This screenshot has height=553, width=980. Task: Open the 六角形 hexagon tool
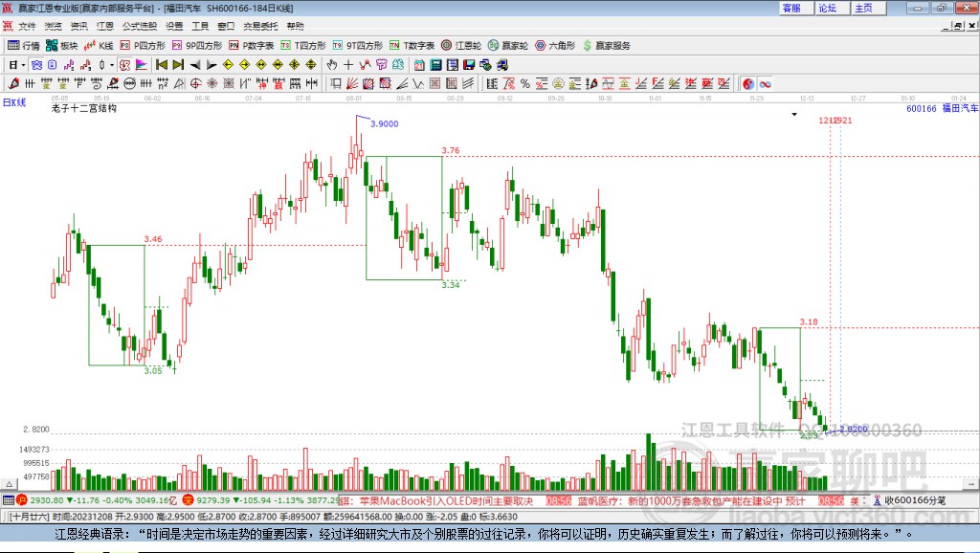555,46
